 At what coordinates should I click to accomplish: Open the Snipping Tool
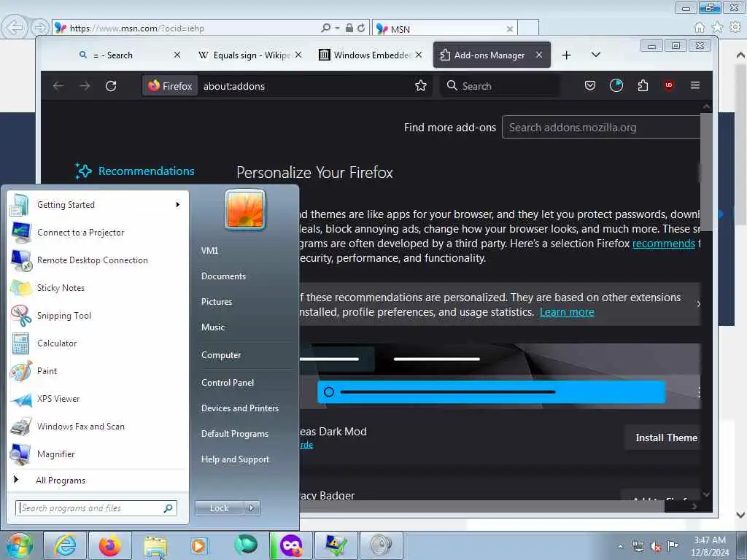pyautogui.click(x=98, y=316)
